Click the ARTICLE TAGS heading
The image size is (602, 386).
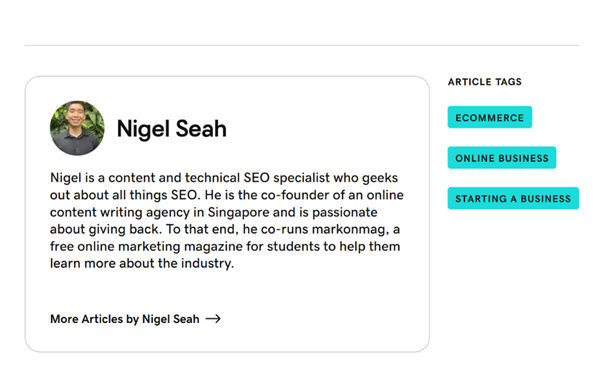tap(485, 82)
